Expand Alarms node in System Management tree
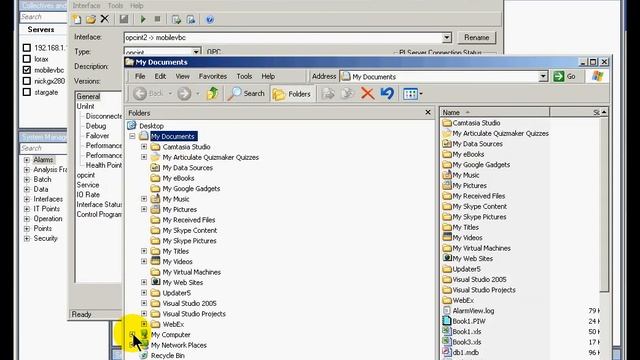640x360 pixels. click(27, 160)
